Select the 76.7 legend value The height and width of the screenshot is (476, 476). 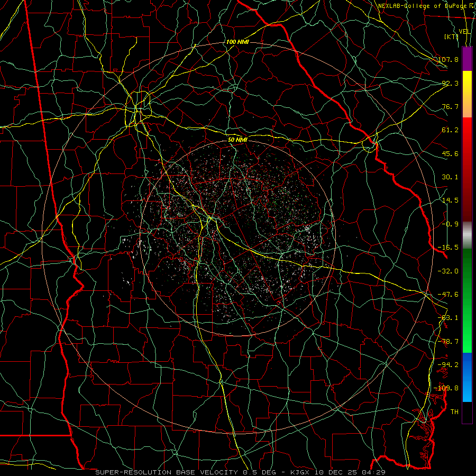tap(451, 106)
